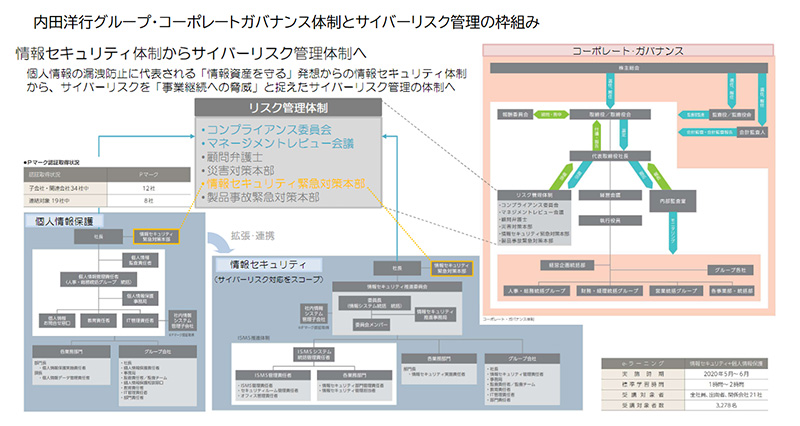Select マネージメントレビュー会議 in the central list
The width and height of the screenshot is (800, 426).
tap(280, 143)
